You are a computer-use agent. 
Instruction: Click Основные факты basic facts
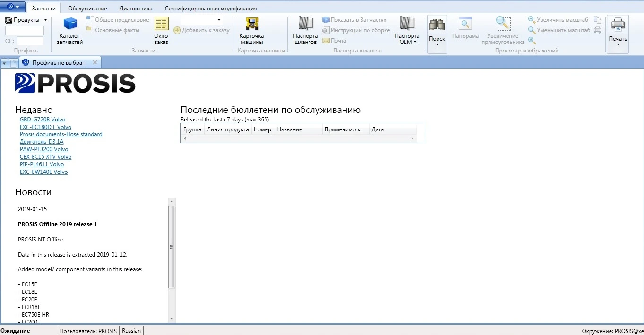pyautogui.click(x=113, y=30)
